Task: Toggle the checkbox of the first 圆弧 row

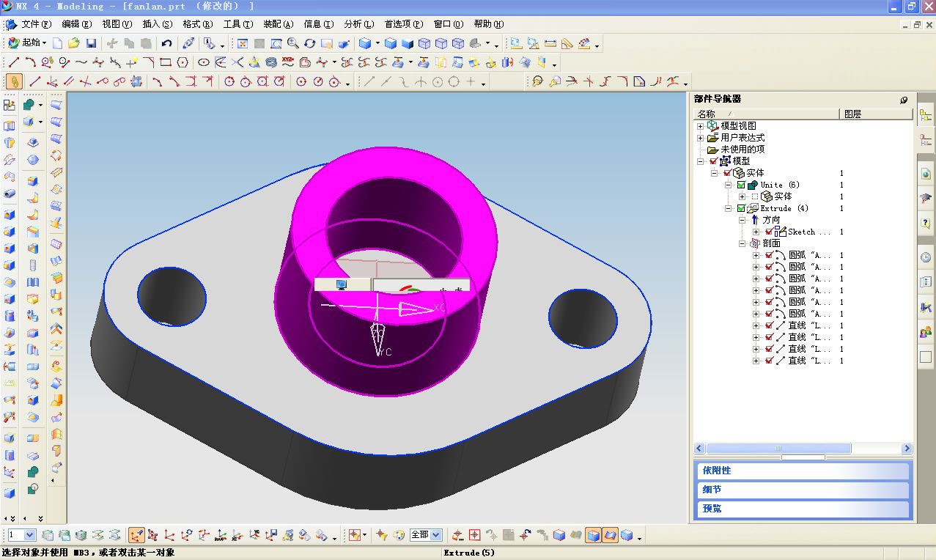Action: (768, 255)
